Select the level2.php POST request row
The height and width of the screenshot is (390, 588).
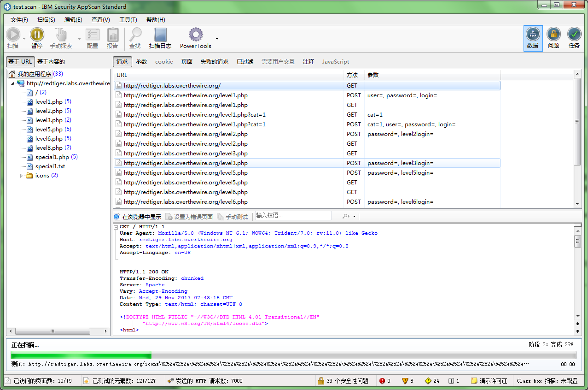pos(307,134)
